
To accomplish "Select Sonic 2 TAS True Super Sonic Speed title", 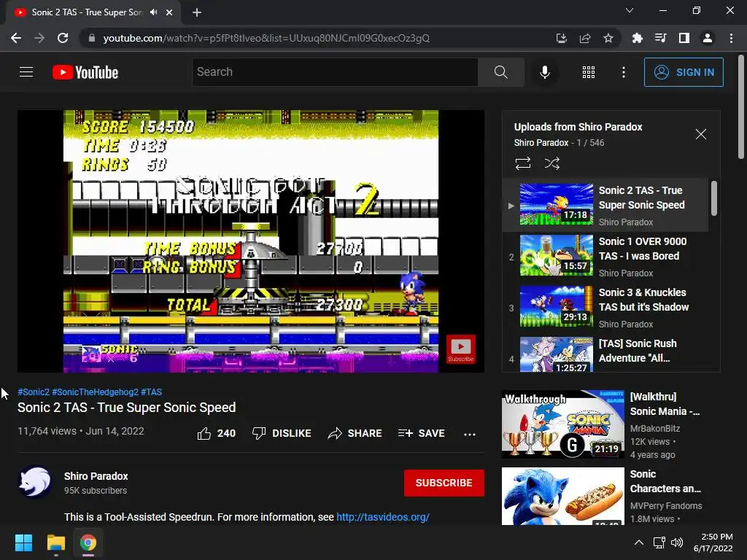I will click(641, 198).
